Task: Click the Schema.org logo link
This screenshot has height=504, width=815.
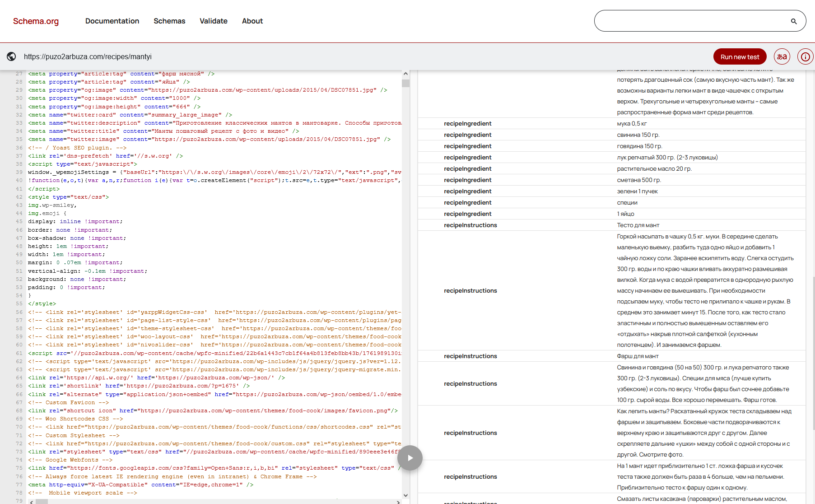Action: [36, 21]
